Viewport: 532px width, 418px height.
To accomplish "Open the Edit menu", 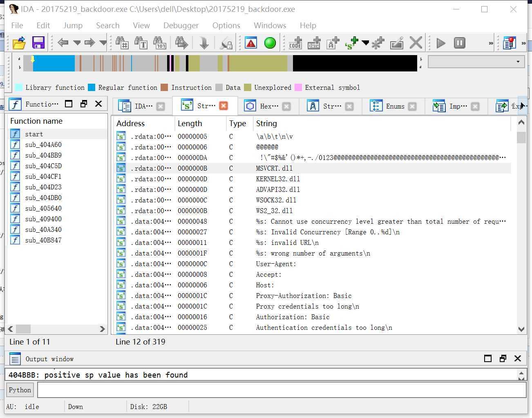I will [x=43, y=25].
